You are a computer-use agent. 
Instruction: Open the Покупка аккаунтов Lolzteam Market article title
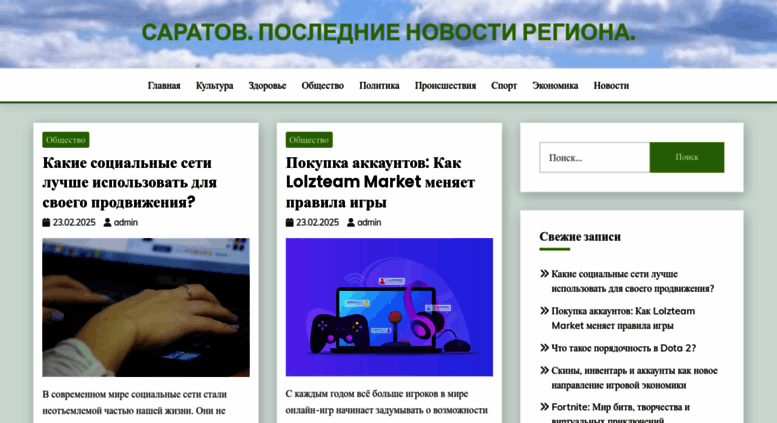380,182
